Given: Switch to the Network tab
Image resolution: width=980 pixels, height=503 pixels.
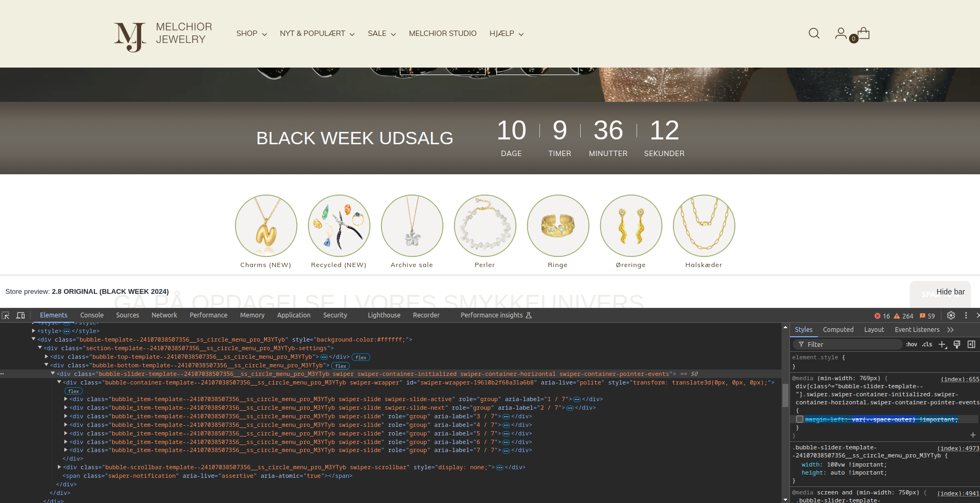Looking at the screenshot, I should tap(164, 315).
